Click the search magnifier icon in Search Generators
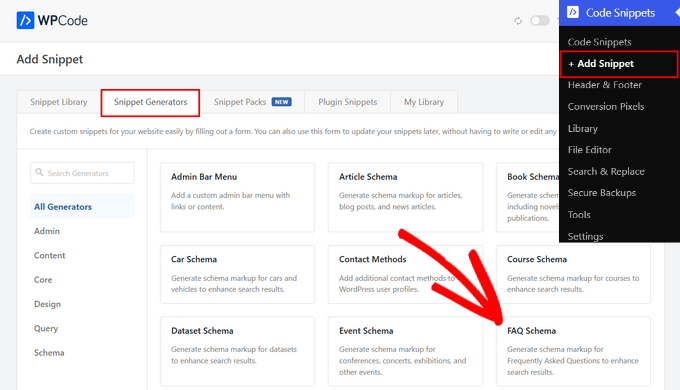 tap(39, 172)
